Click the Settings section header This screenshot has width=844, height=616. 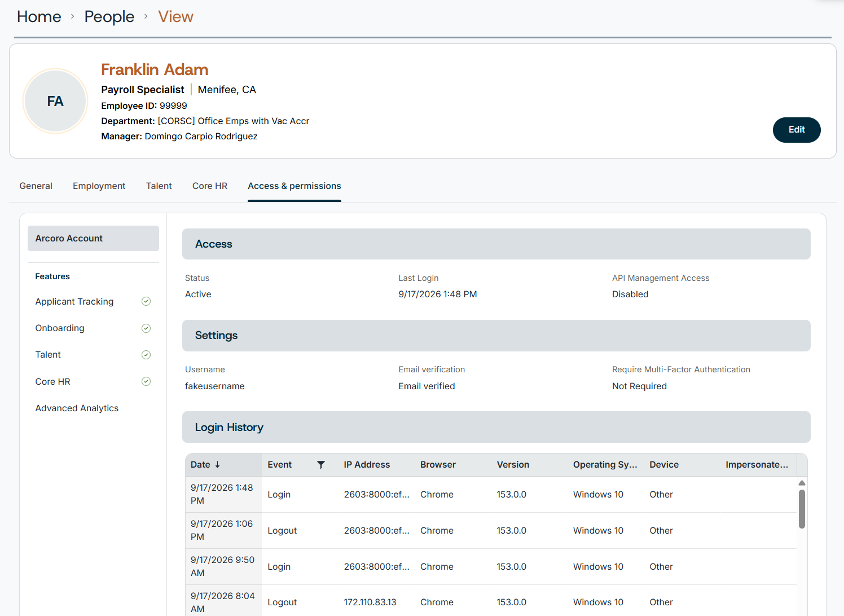[496, 336]
